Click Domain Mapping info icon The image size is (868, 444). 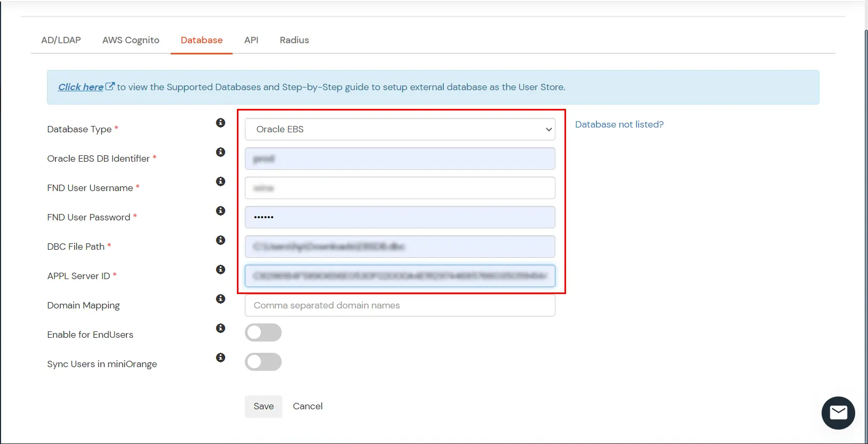pyautogui.click(x=220, y=299)
